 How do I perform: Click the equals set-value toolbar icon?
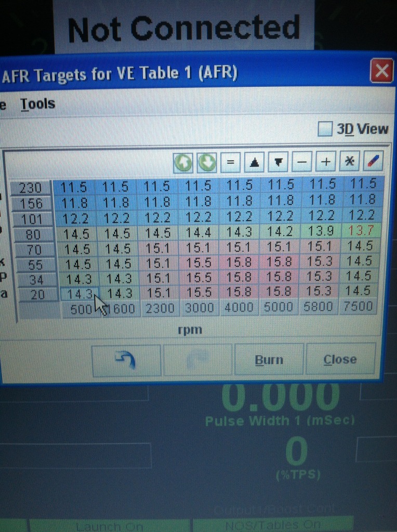231,162
